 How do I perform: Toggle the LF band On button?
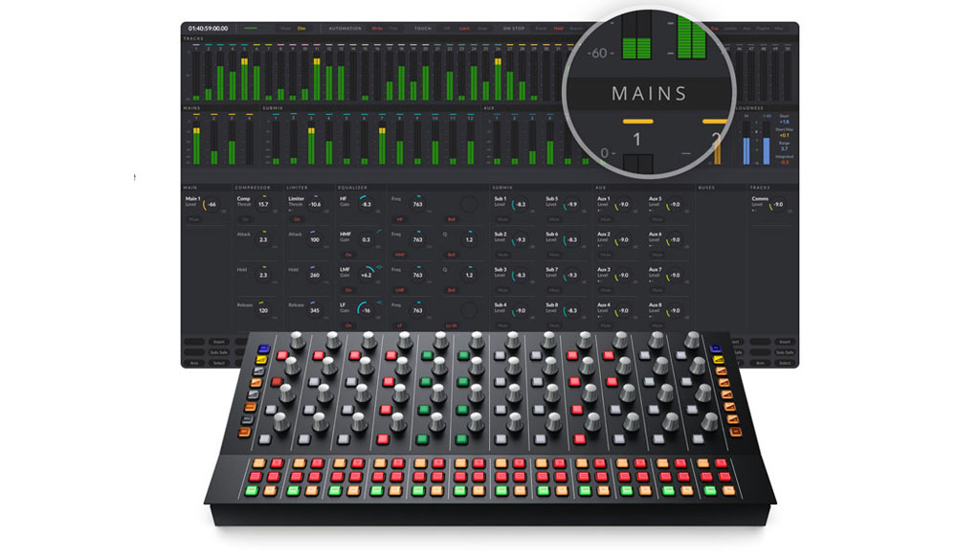point(348,325)
